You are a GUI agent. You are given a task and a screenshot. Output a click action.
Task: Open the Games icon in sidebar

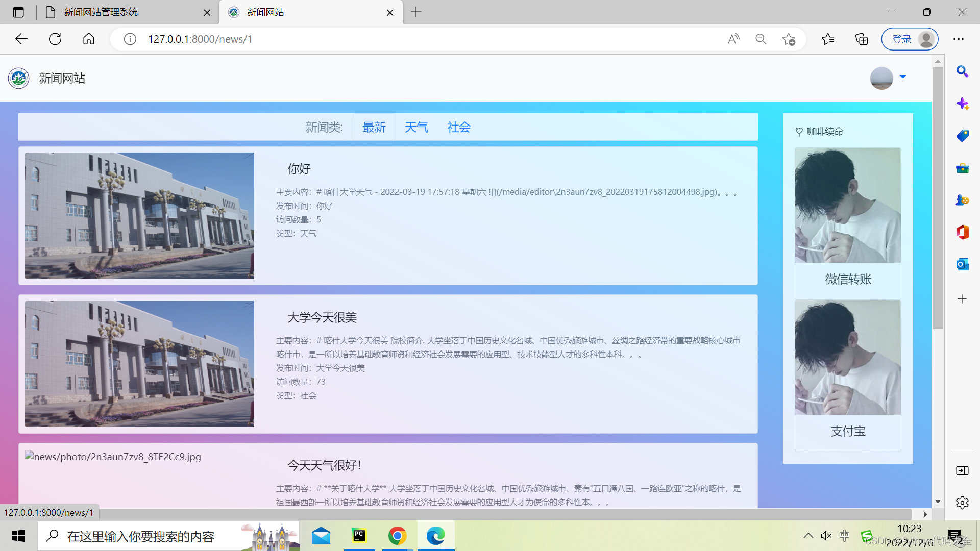962,200
